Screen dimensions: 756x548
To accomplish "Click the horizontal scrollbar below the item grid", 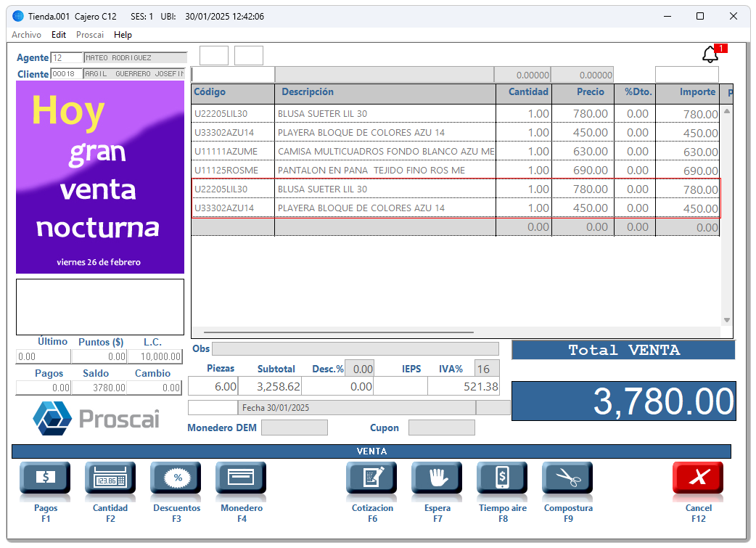I will 339,332.
